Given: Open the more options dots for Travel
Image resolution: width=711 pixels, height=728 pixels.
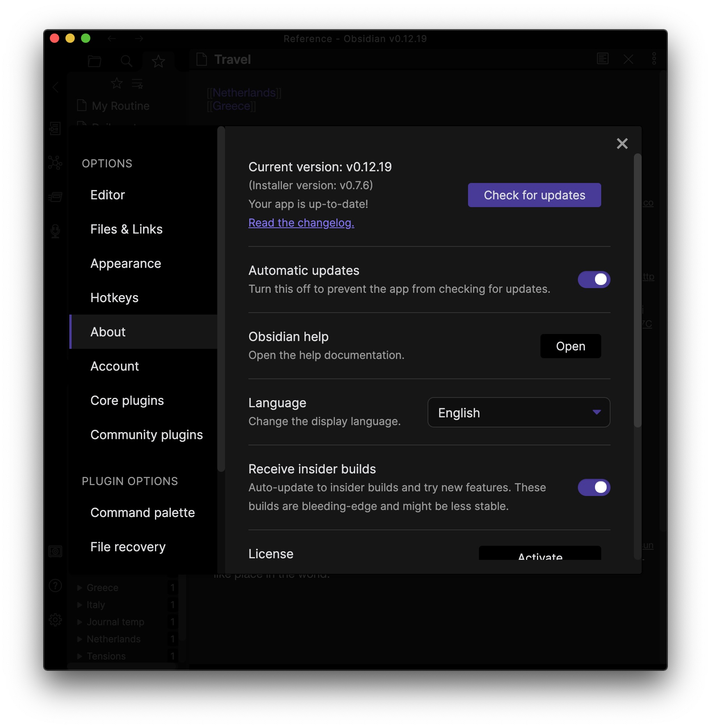Looking at the screenshot, I should [654, 59].
